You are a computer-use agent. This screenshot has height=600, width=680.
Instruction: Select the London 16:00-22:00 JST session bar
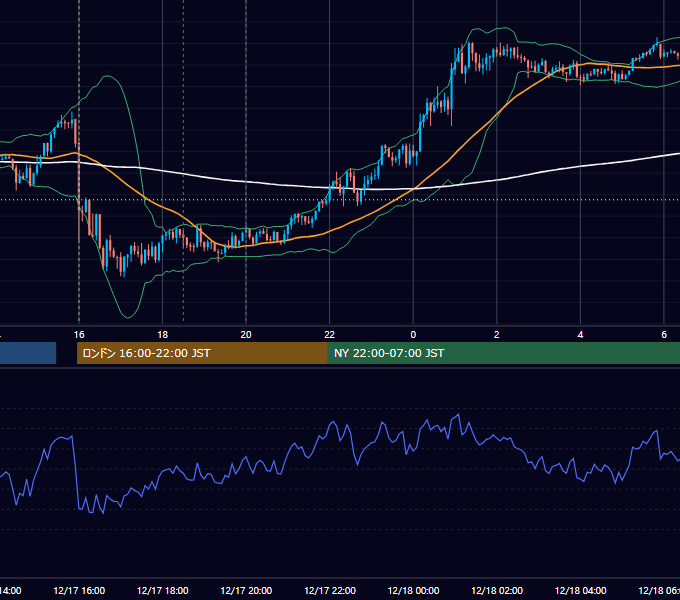(202, 353)
